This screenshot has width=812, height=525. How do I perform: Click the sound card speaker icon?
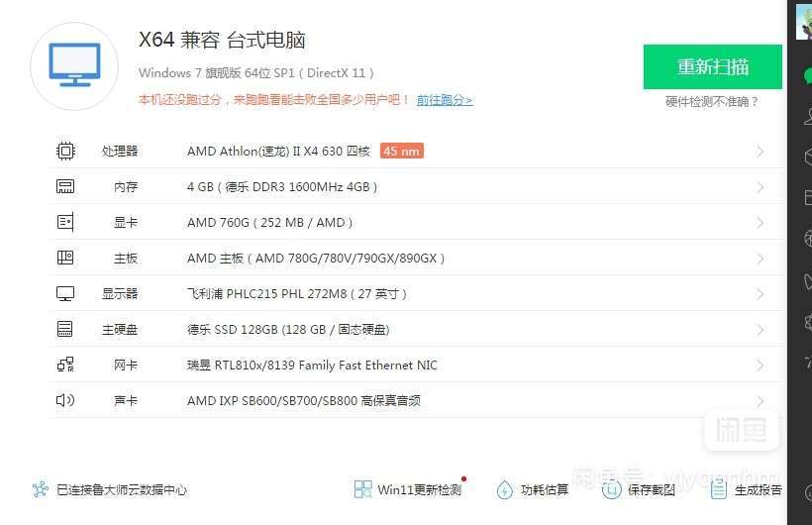(x=65, y=400)
